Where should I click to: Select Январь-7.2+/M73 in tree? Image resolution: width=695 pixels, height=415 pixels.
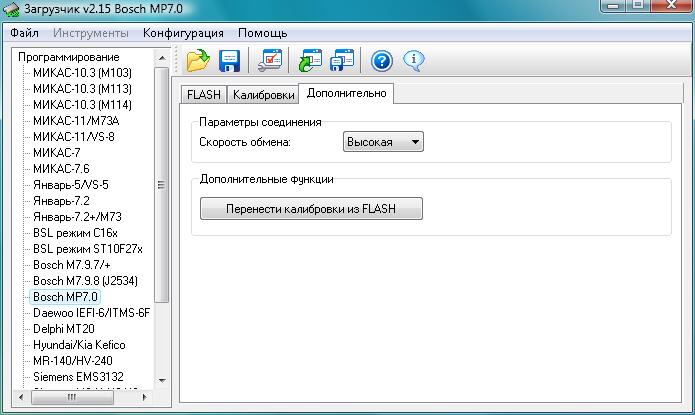tap(77, 216)
